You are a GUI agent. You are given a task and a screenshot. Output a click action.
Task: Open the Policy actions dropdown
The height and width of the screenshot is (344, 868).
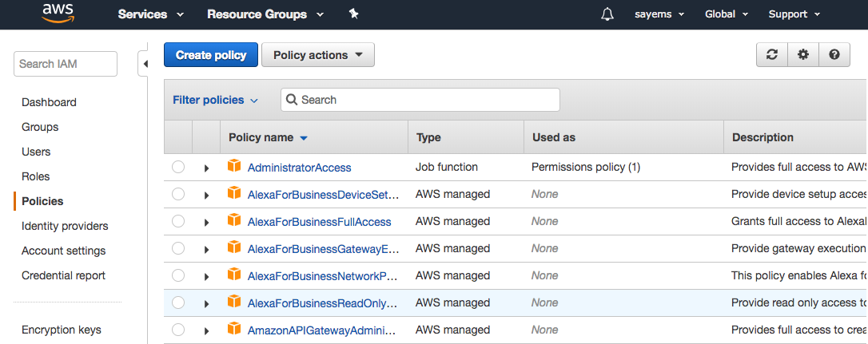click(x=318, y=55)
